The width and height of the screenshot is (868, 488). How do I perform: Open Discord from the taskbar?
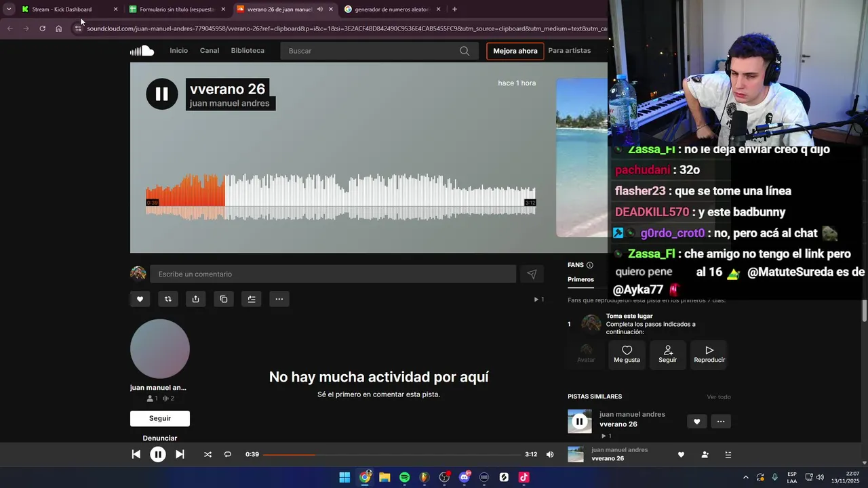(x=465, y=477)
